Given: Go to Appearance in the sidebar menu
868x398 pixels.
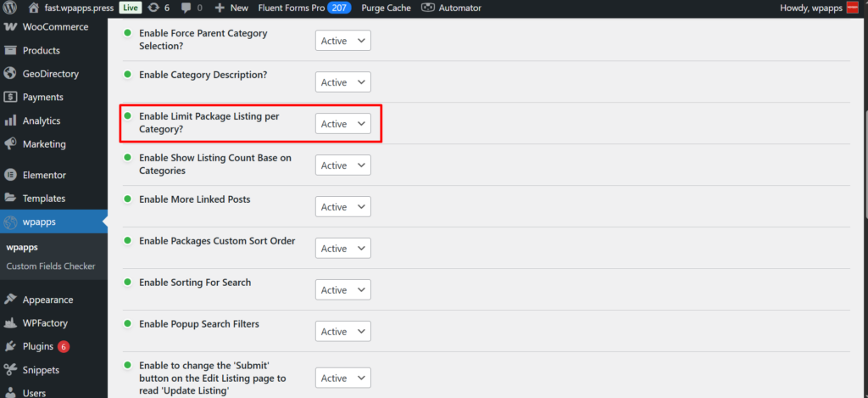Looking at the screenshot, I should (x=47, y=300).
